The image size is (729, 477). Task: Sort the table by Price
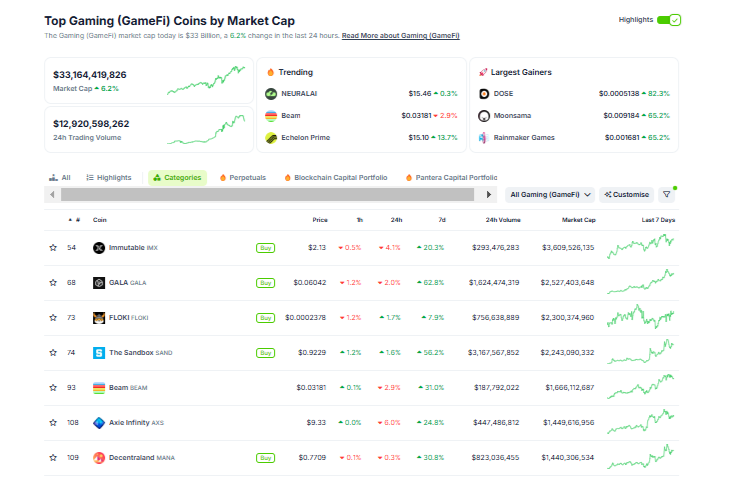320,220
